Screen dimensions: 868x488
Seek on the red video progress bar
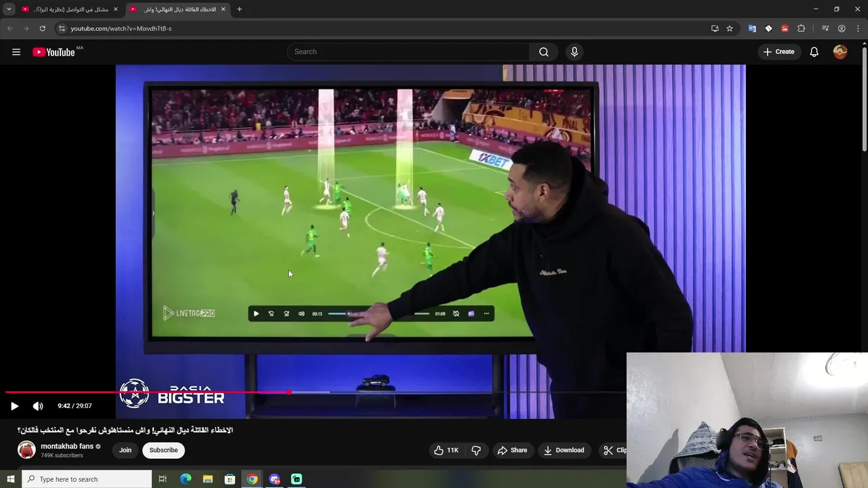point(315,392)
